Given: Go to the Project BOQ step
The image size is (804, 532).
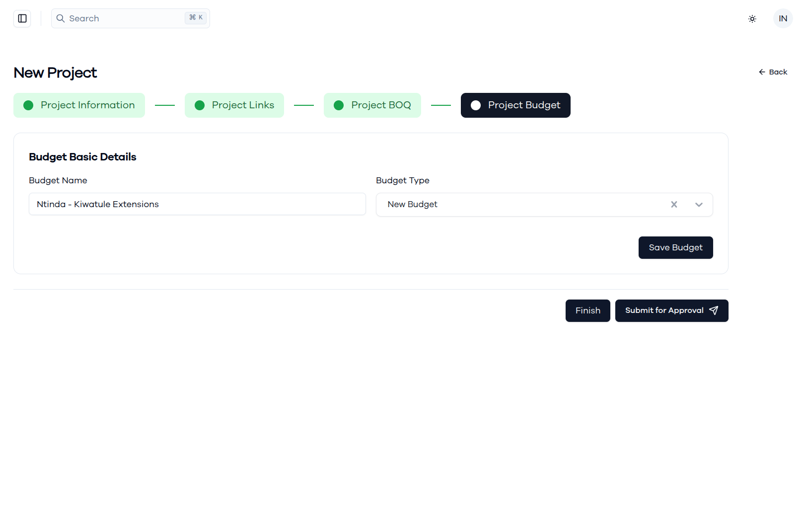Looking at the screenshot, I should pos(372,105).
